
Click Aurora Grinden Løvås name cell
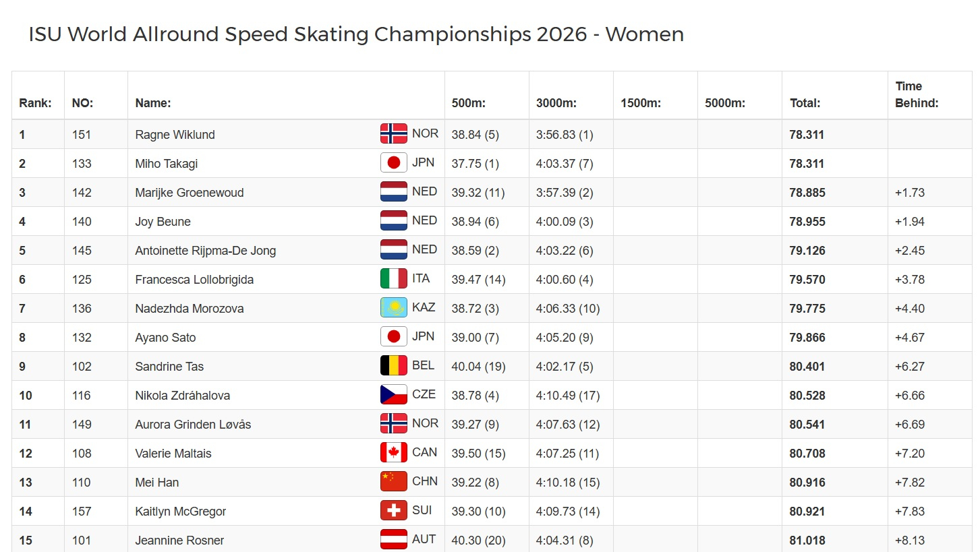[x=193, y=424]
